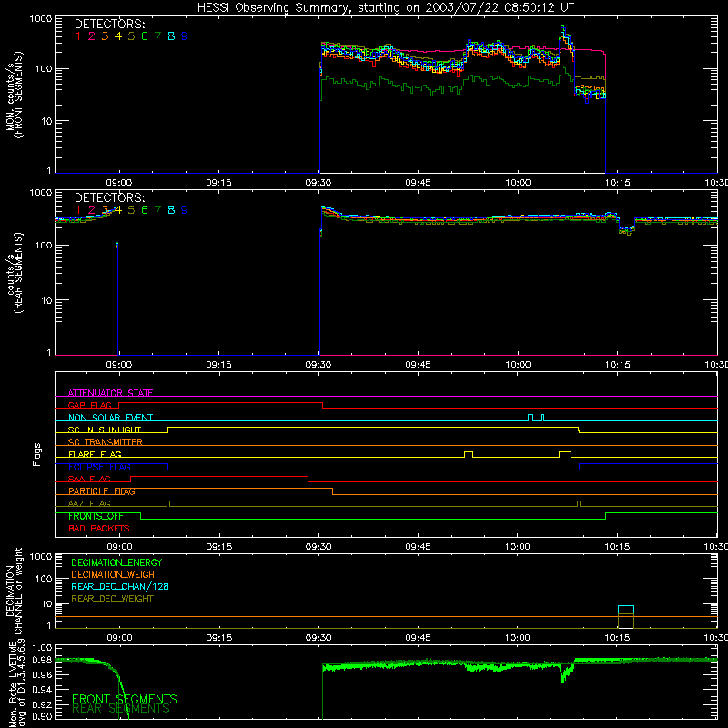
Task: Click 10:00 time label under front segments panel
Action: tap(518, 183)
